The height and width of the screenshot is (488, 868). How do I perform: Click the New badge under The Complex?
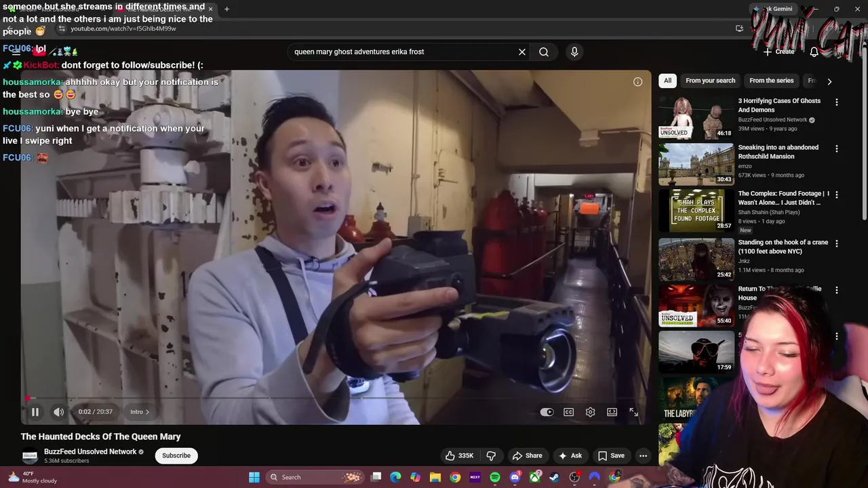coord(745,230)
